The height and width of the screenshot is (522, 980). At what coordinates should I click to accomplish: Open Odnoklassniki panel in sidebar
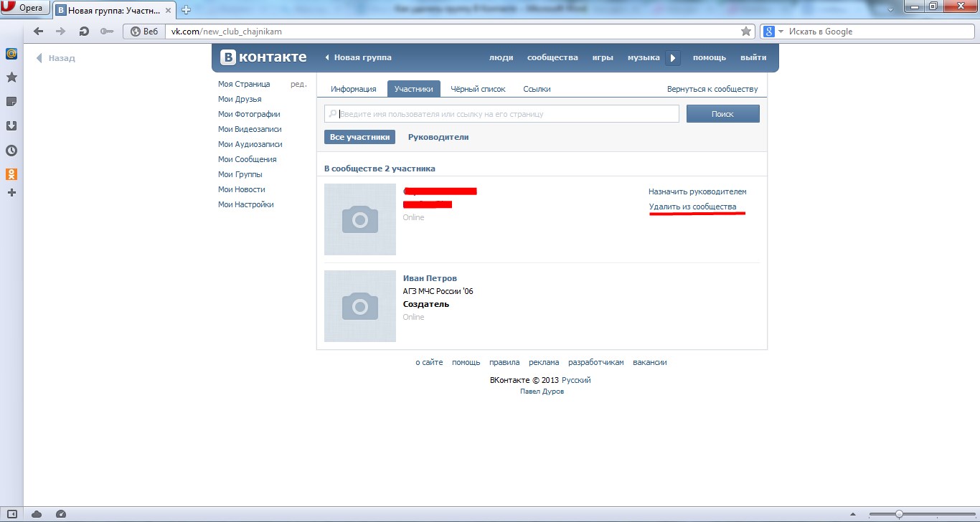pyautogui.click(x=11, y=174)
